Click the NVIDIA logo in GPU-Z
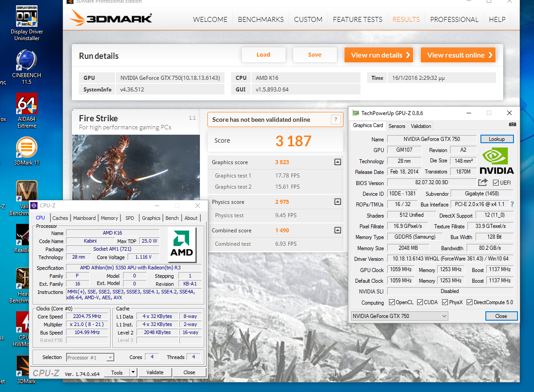Screen dimensions: 534x392 point(497,161)
